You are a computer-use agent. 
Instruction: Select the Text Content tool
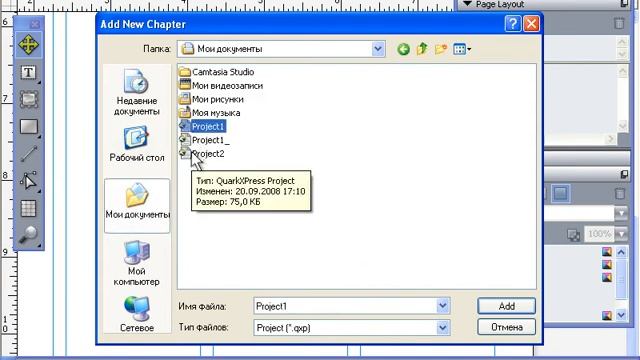(29, 73)
